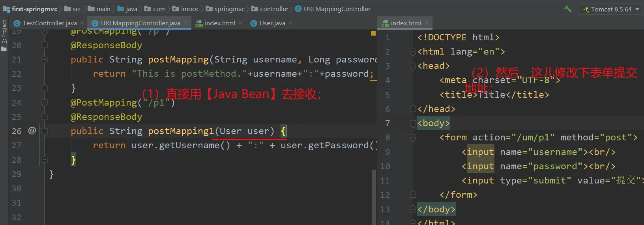Close the TestController.java tab
Screen dimensions: 644x225
(x=82, y=23)
